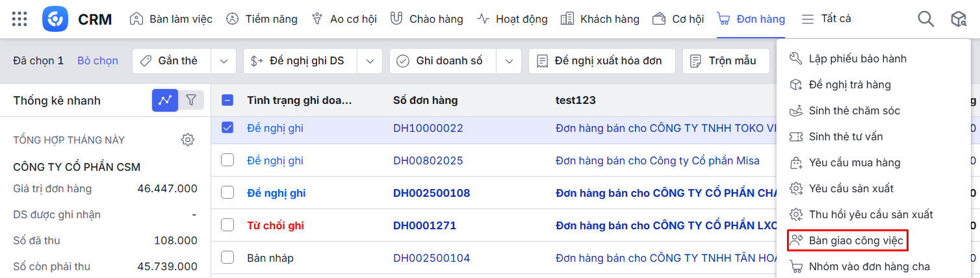Open the search magnifier icon

pyautogui.click(x=925, y=19)
